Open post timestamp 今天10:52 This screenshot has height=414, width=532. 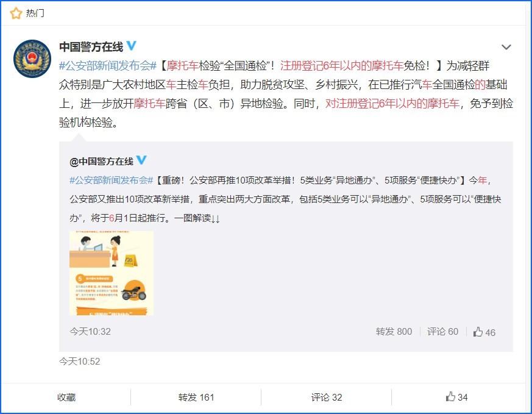[x=79, y=361]
